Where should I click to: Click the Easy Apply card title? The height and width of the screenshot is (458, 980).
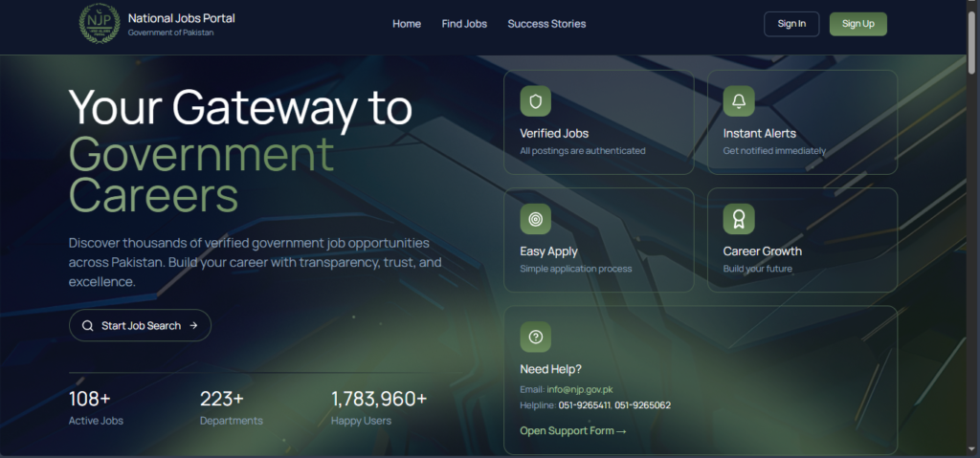point(548,251)
